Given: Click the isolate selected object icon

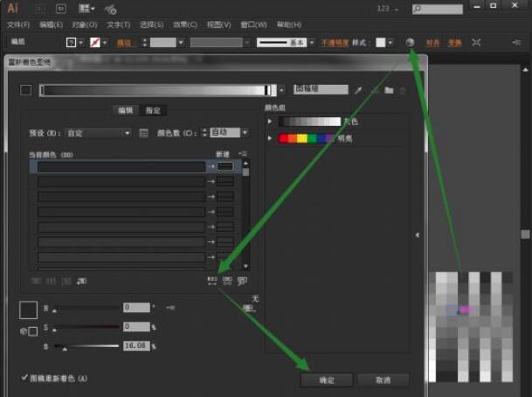Looking at the screenshot, I should tap(476, 43).
